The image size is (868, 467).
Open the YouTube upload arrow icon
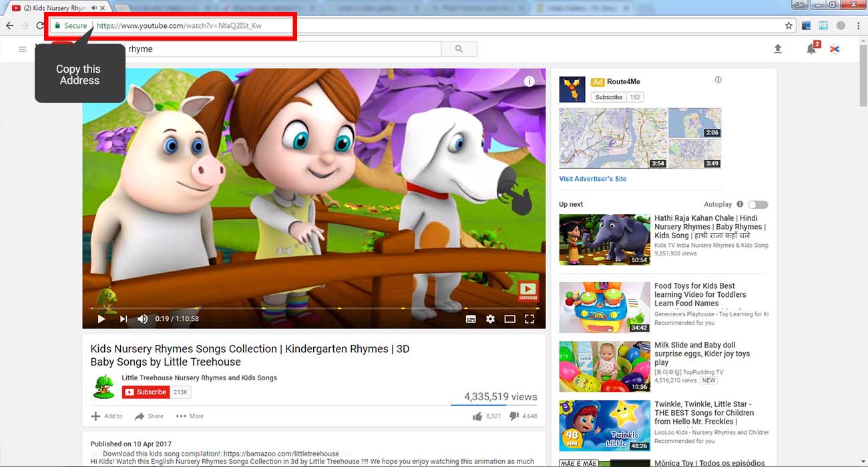coord(778,49)
